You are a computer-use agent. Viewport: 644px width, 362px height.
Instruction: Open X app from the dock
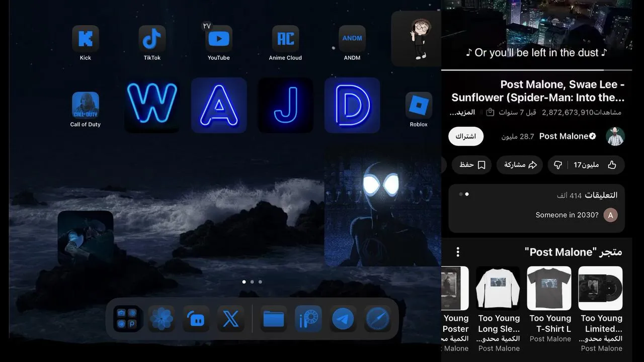(x=231, y=319)
